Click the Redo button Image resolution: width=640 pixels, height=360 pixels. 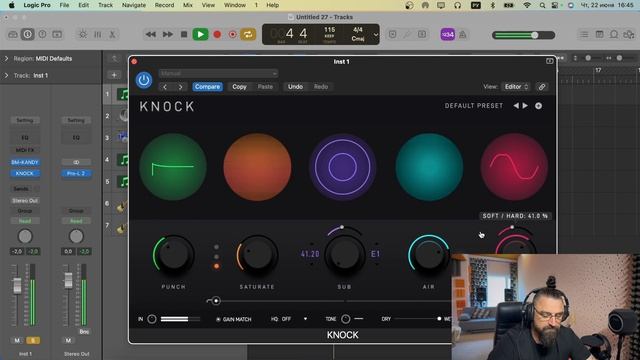pos(321,87)
